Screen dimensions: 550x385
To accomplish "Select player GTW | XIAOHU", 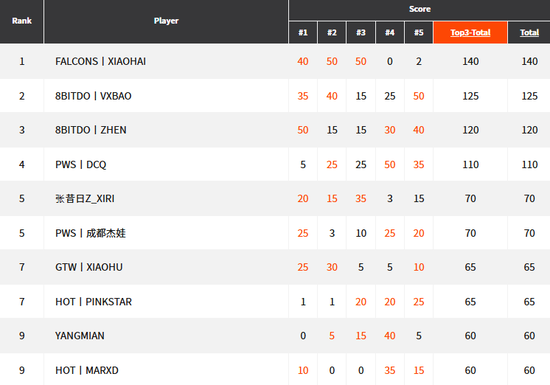I will [89, 267].
